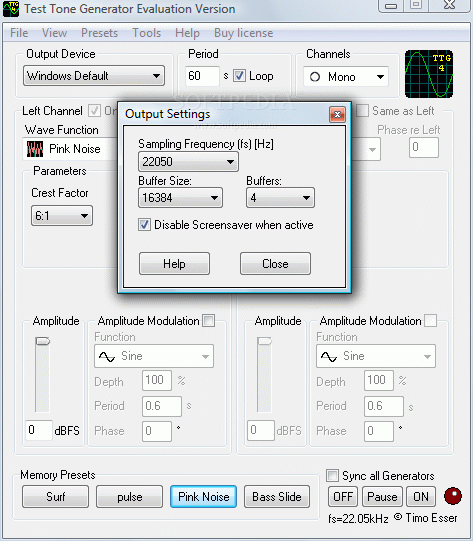Click left channel Amplitude slider thumb

click(42, 341)
